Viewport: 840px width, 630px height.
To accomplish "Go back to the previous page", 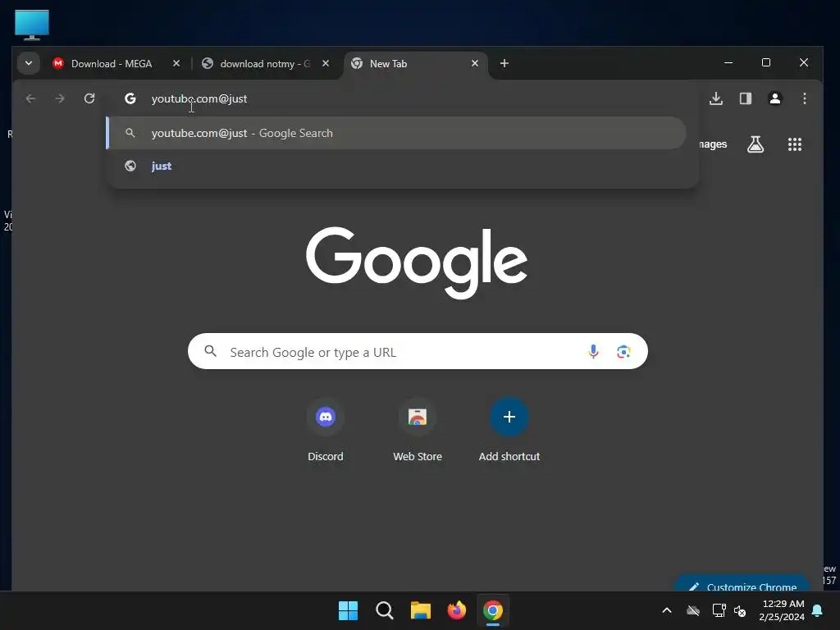I will [x=30, y=98].
